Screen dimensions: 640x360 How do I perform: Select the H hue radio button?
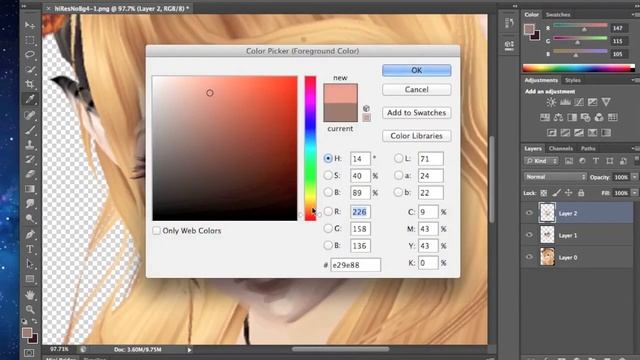point(328,158)
